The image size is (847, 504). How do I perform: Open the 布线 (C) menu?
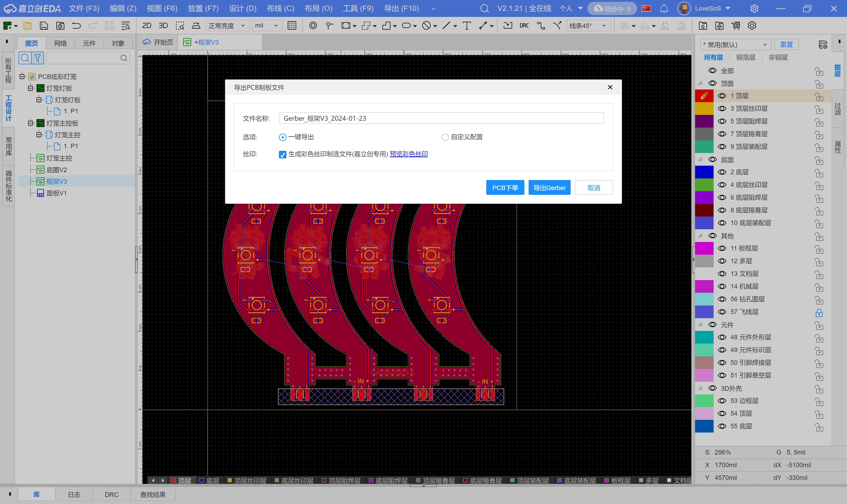(x=280, y=8)
